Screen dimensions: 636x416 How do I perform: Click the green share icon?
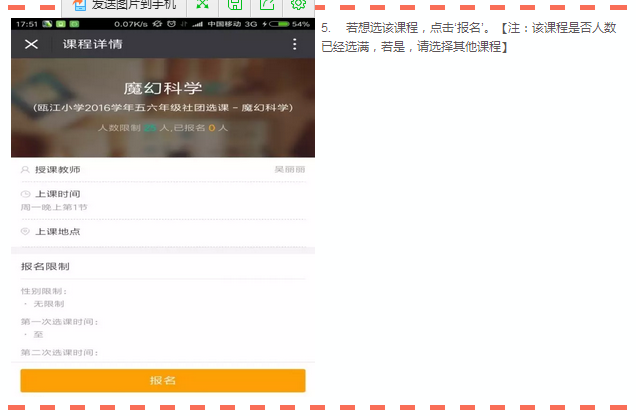266,4
